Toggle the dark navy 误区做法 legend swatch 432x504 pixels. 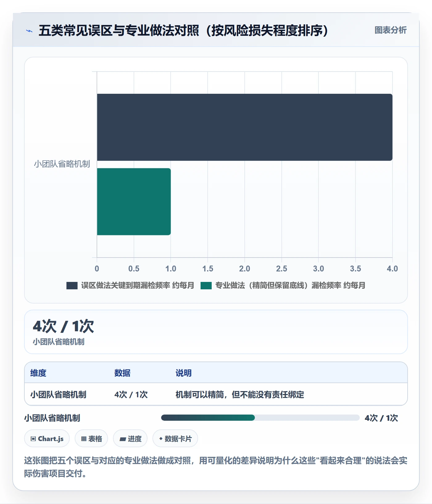pyautogui.click(x=72, y=286)
